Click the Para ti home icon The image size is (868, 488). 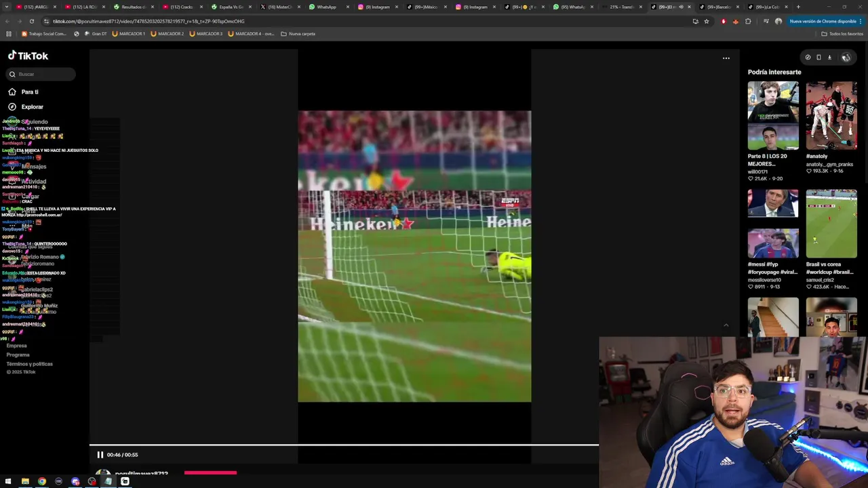[12, 91]
